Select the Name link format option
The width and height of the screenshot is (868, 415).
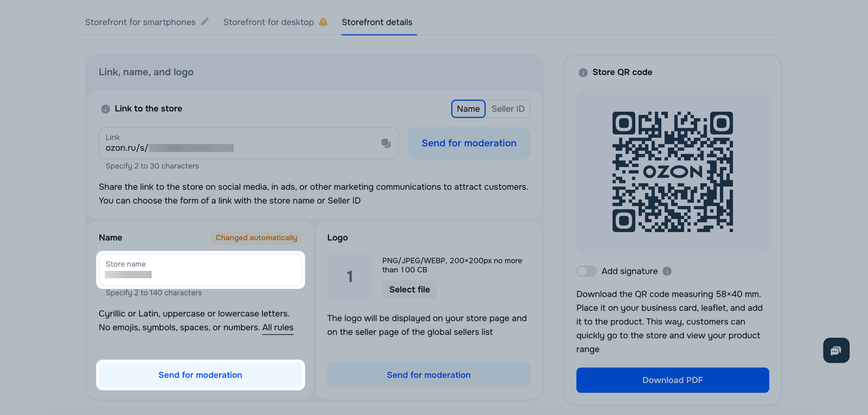[x=468, y=109]
